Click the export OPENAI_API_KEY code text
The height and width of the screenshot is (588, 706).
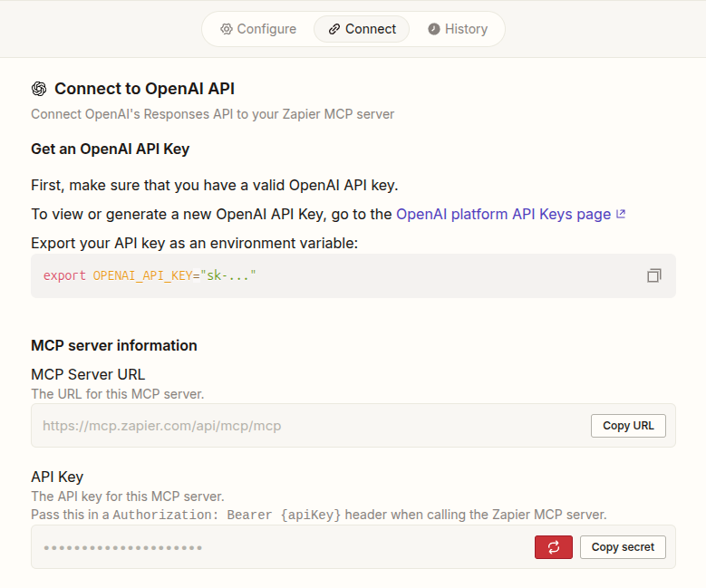coord(150,275)
